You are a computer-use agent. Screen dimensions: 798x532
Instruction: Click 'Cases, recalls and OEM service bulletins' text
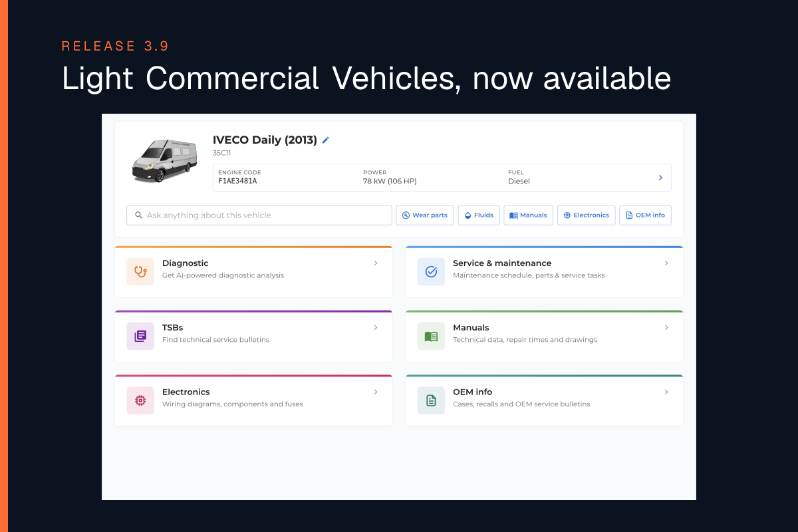point(521,404)
